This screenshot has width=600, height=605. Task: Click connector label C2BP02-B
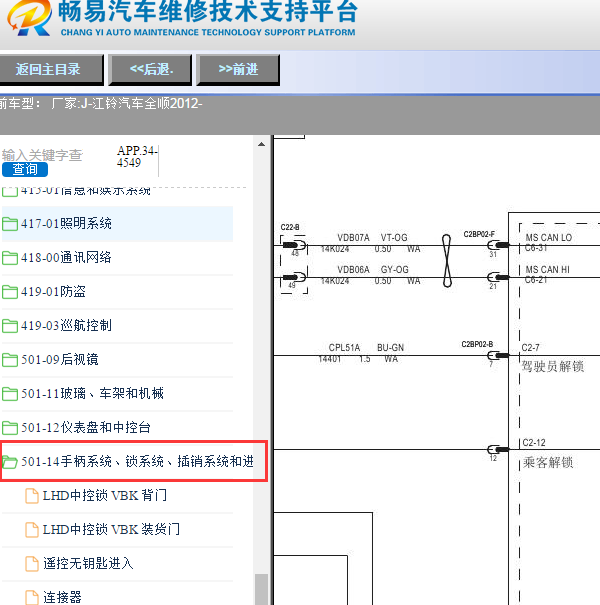[x=477, y=344]
